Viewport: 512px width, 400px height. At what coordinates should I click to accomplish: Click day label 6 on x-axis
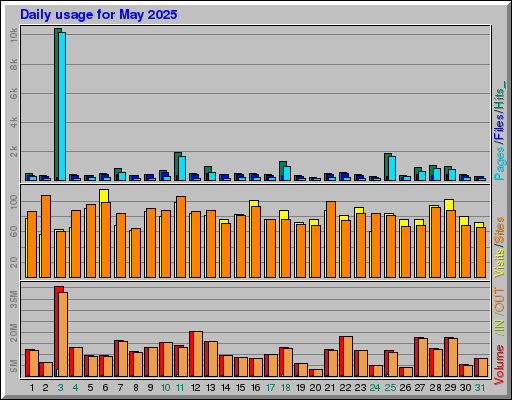tap(105, 388)
